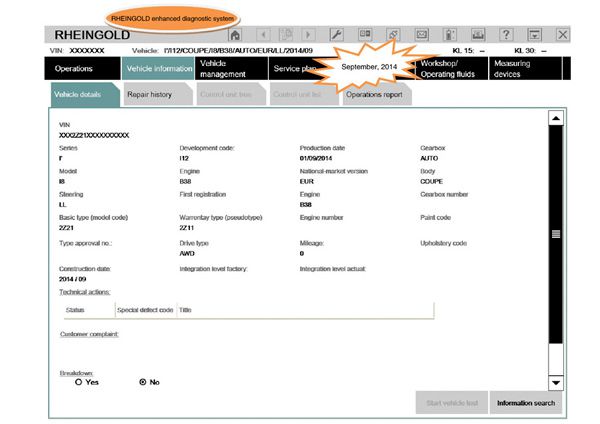The image size is (600, 424).
Task: Open the Vehicle management menu
Action: [x=228, y=68]
